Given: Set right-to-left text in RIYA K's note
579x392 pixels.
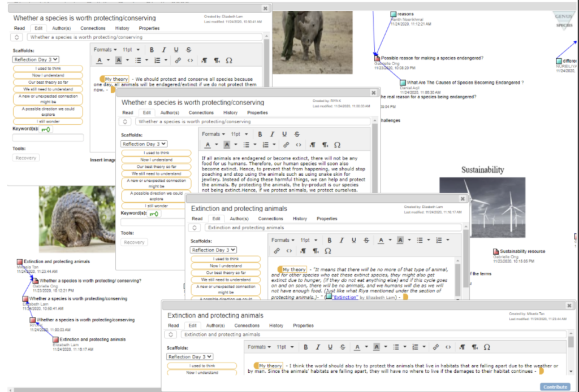Looking at the screenshot, I should (325, 145).
